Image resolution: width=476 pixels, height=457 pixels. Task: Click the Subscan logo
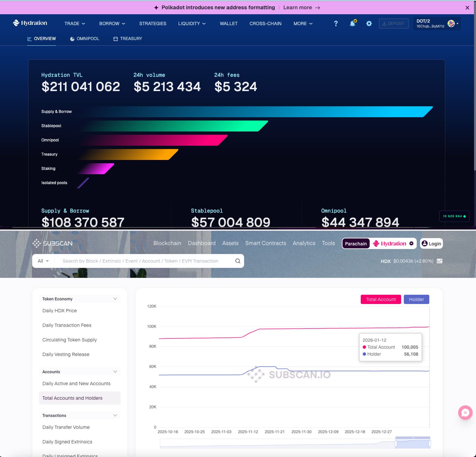click(x=52, y=243)
